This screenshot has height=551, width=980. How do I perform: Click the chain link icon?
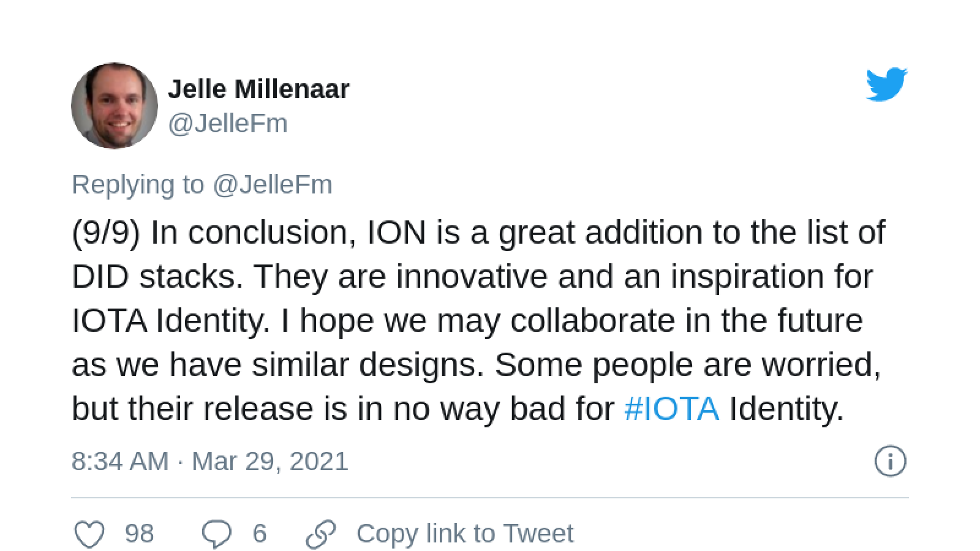321,534
